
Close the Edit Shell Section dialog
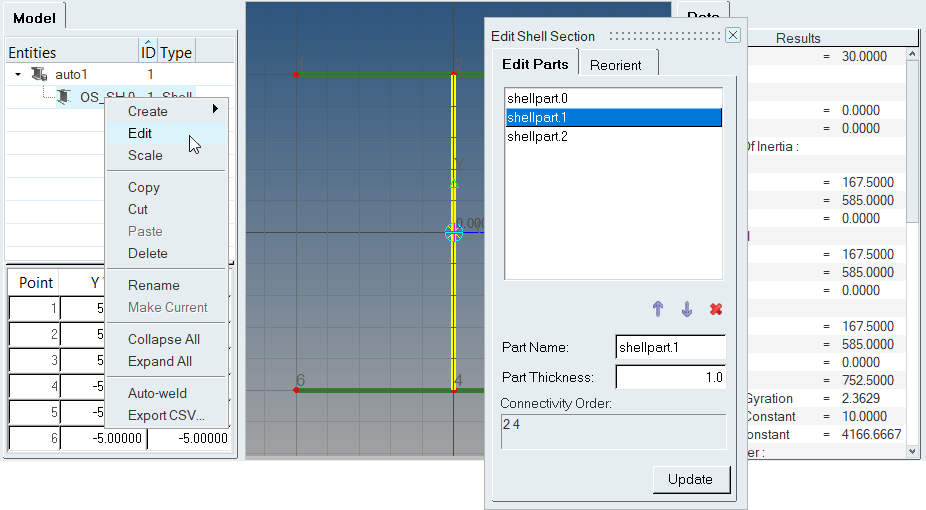(732, 35)
